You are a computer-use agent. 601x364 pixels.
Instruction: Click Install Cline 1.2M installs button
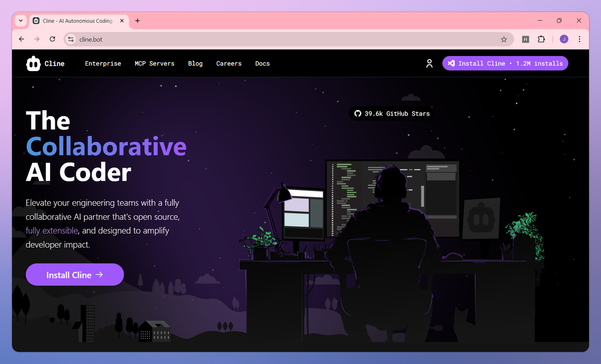point(505,63)
